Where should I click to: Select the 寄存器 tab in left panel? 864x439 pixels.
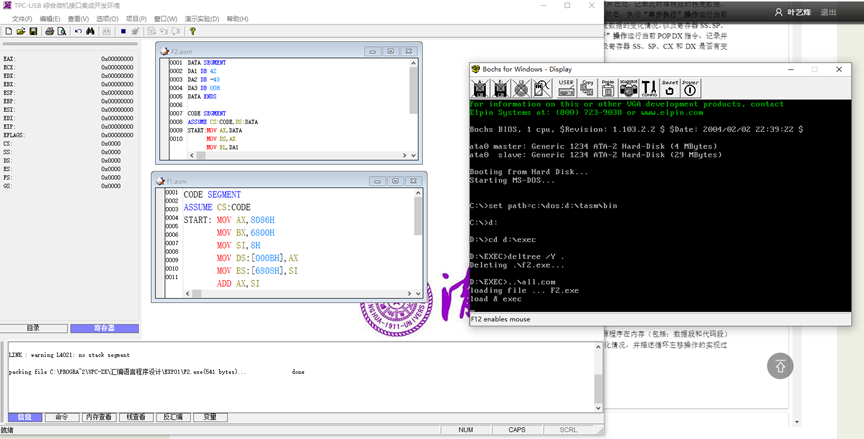click(104, 328)
